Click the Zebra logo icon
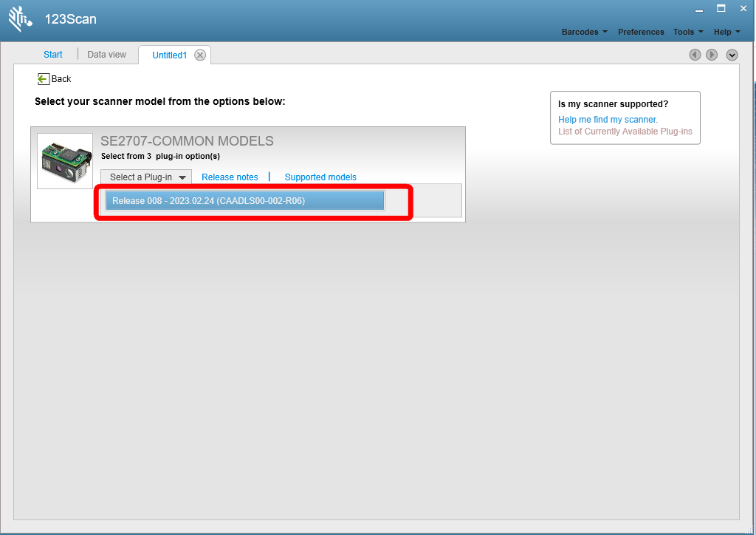This screenshot has height=535, width=756. 20,18
